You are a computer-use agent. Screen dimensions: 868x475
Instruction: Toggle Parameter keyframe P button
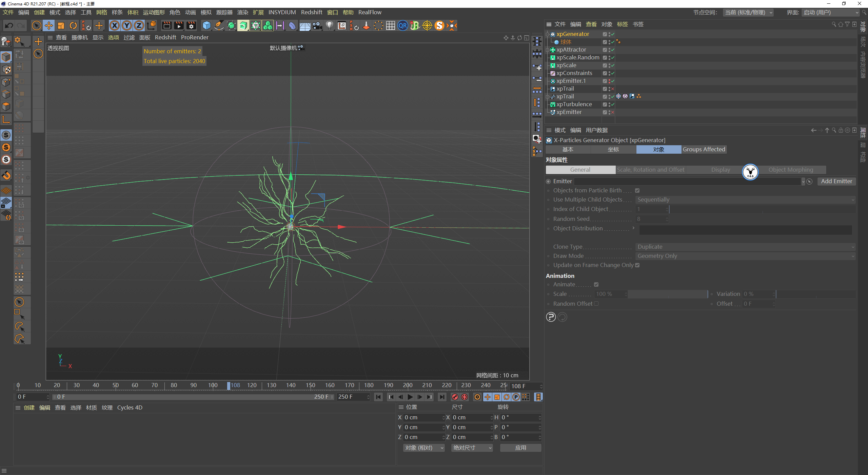(x=516, y=397)
